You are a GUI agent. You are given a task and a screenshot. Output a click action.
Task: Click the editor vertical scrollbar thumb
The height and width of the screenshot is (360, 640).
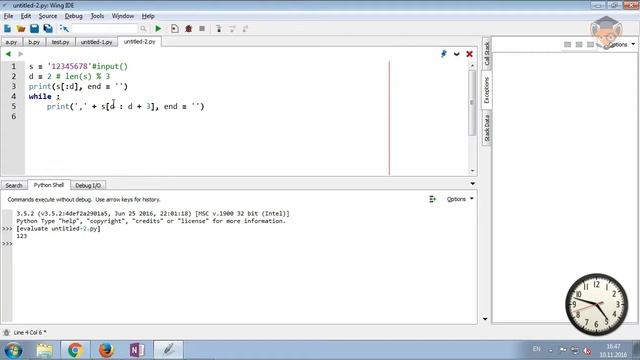click(472, 102)
